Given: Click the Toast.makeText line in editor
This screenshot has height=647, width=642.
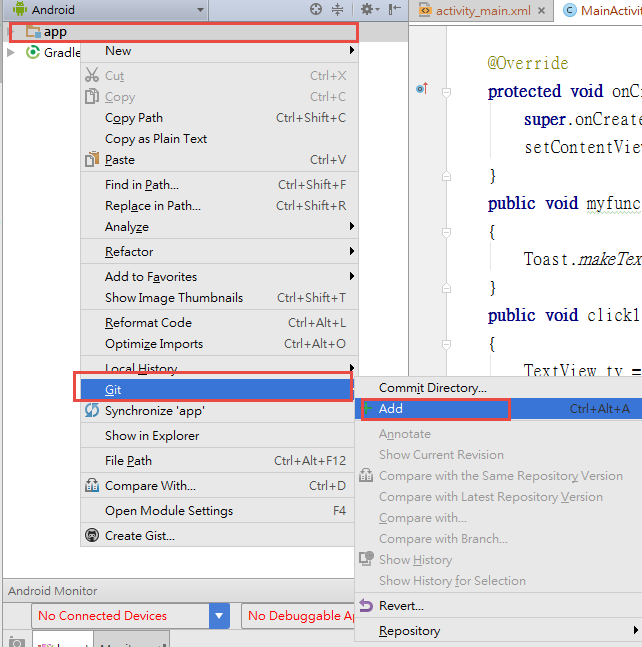Looking at the screenshot, I should [583, 259].
